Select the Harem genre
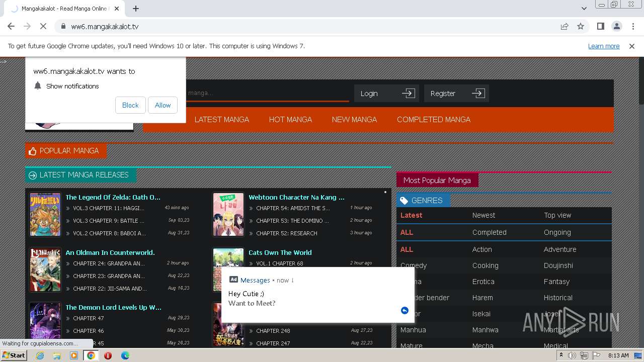 click(x=482, y=298)
